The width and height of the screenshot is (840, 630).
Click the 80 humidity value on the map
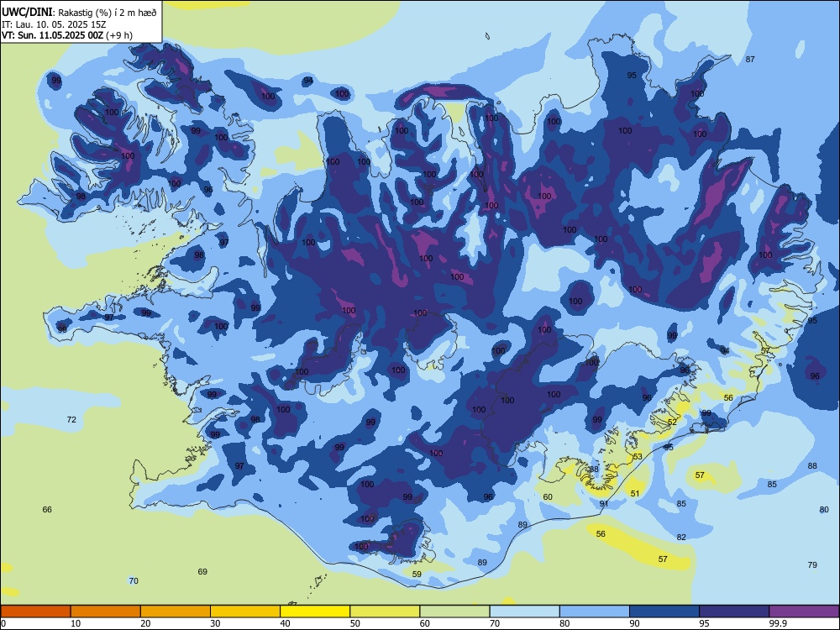824,510
